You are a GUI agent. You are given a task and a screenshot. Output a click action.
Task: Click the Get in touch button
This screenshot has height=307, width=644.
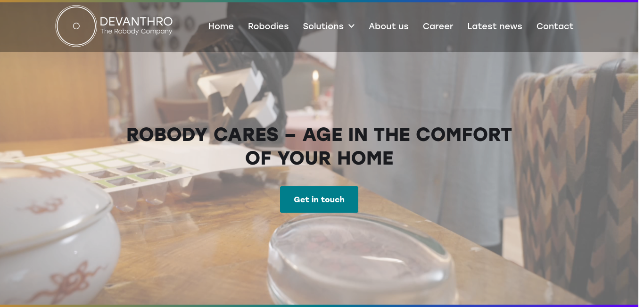click(319, 199)
